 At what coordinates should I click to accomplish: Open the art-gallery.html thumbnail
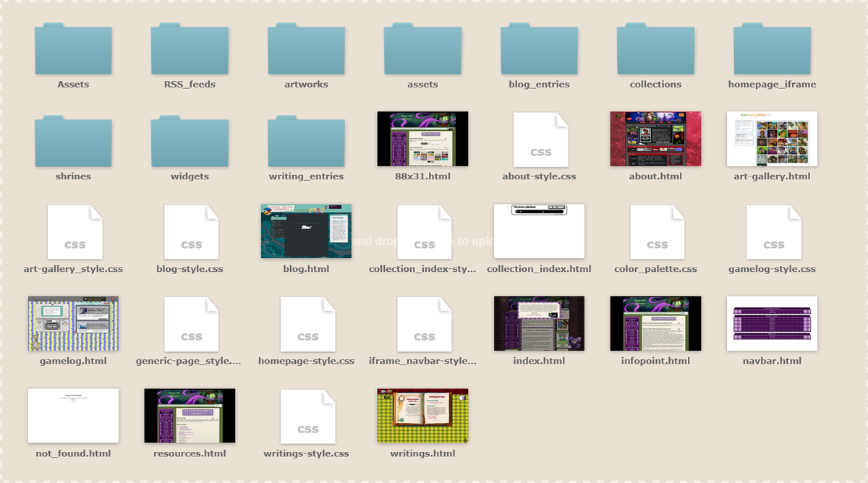pyautogui.click(x=772, y=139)
